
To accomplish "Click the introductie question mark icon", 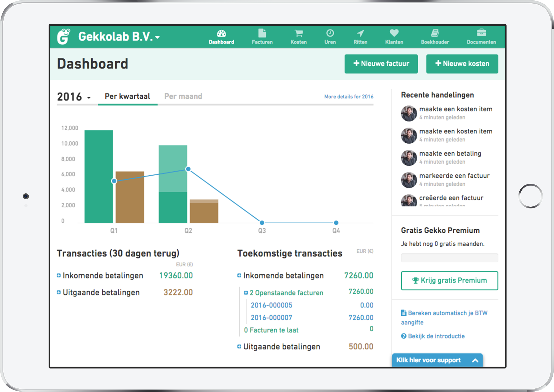I will pos(403,336).
